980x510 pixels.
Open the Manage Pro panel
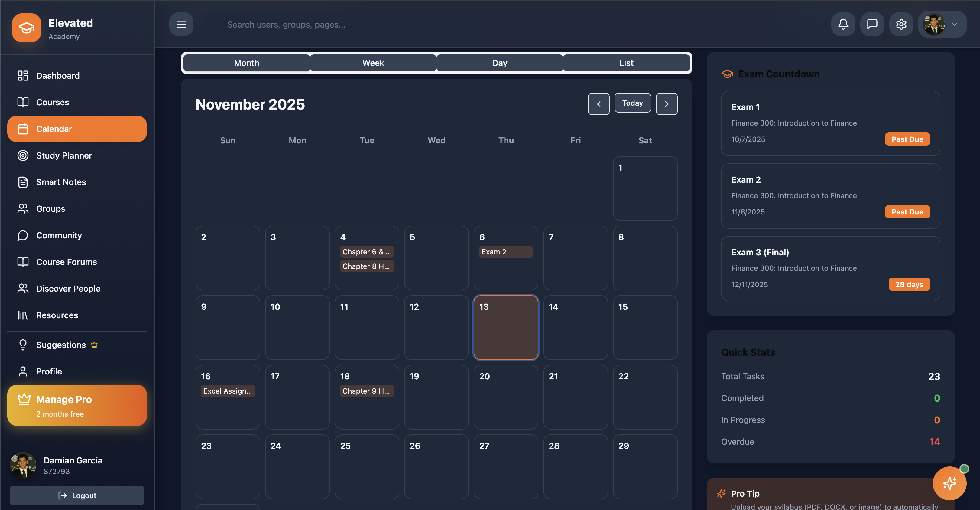coord(77,405)
